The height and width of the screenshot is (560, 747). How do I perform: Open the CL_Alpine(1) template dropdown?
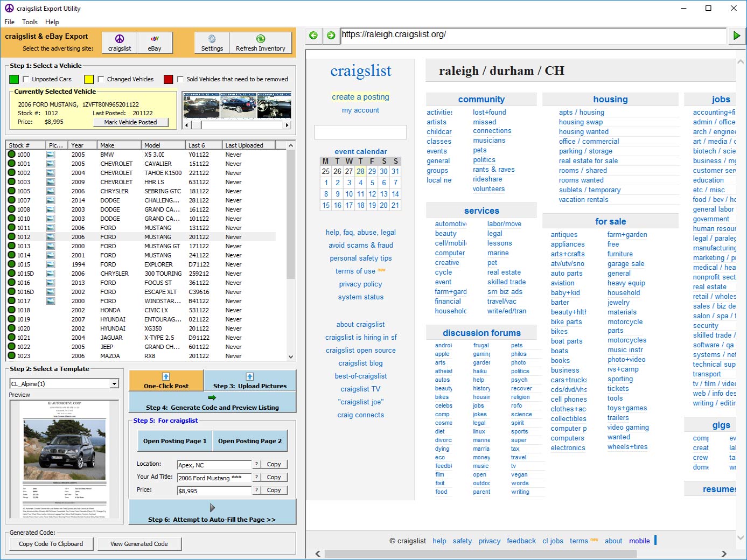click(114, 384)
